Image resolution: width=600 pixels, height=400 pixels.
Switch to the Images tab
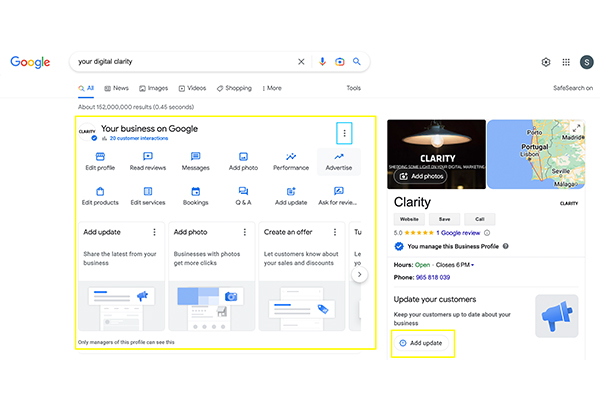click(153, 88)
